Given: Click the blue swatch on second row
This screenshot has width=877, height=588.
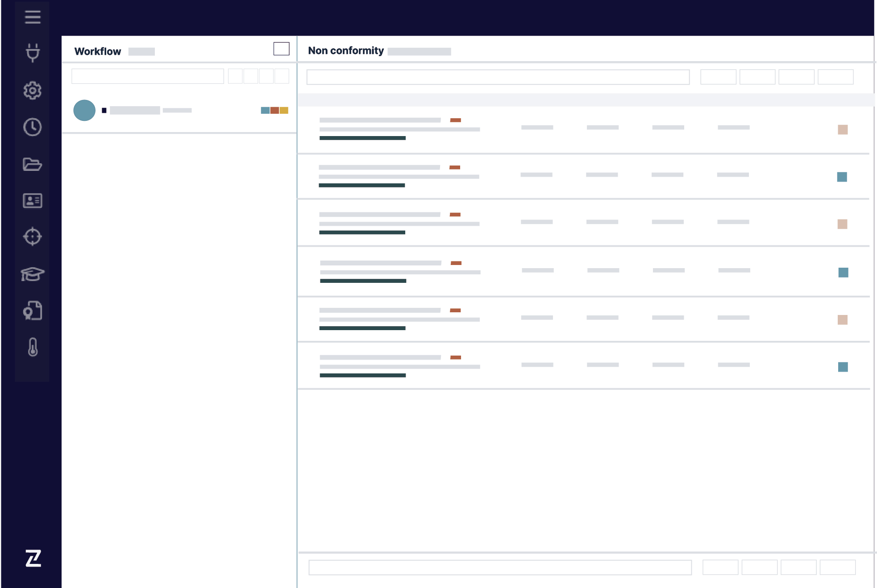Looking at the screenshot, I should coord(842,177).
